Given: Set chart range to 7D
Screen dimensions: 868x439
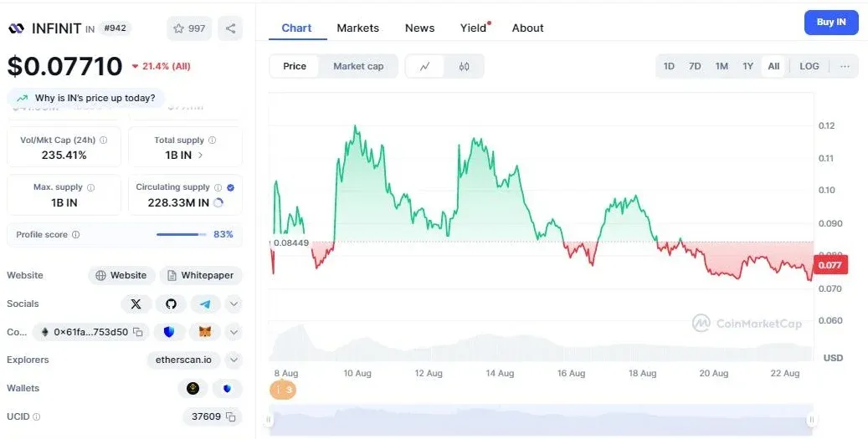Looking at the screenshot, I should [x=695, y=66].
